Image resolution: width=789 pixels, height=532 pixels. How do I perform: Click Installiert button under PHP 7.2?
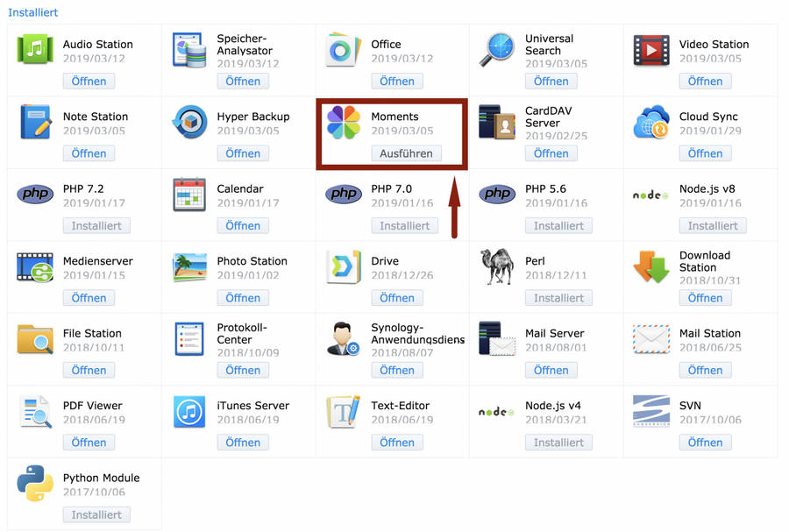click(96, 225)
